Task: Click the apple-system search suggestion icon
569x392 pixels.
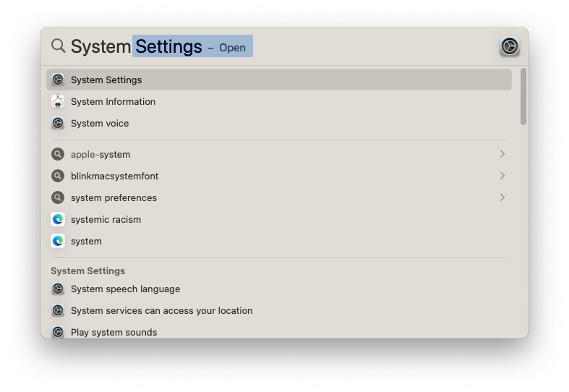Action: [58, 154]
